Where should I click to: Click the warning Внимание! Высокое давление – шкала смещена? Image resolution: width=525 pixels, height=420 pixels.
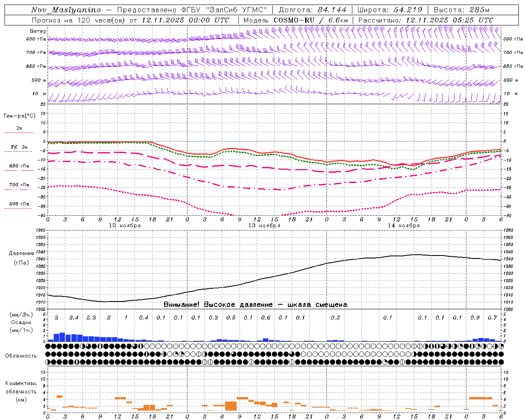coord(256,305)
